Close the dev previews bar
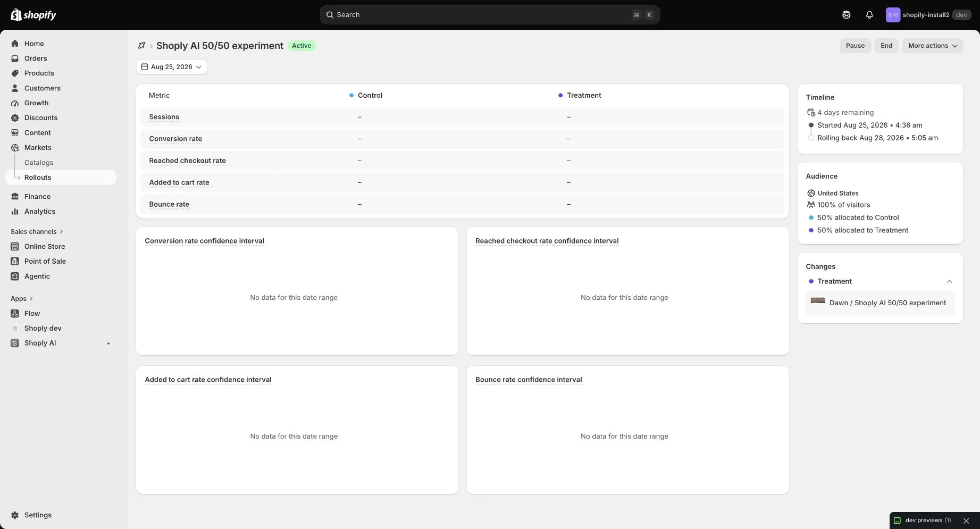The image size is (980, 529). click(966, 521)
